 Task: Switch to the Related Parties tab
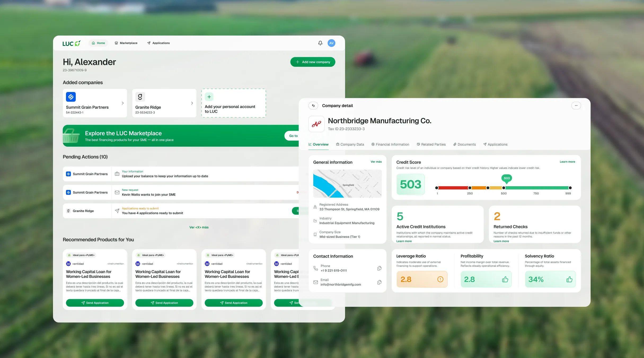pyautogui.click(x=431, y=145)
